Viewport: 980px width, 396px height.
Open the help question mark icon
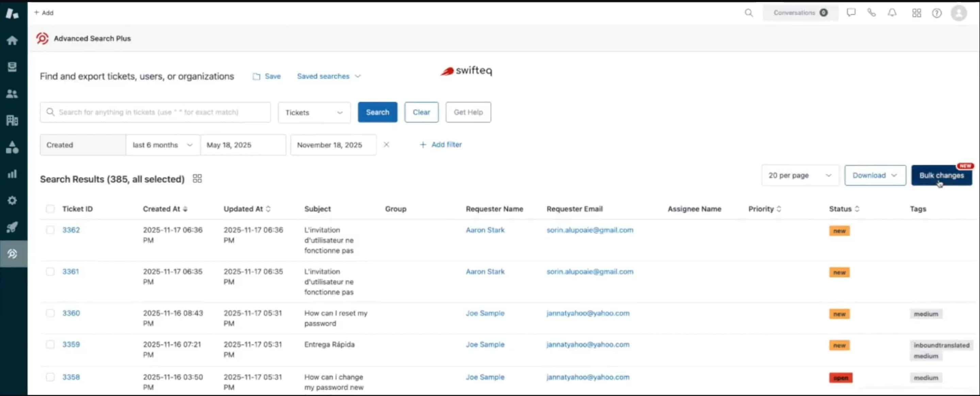point(937,13)
